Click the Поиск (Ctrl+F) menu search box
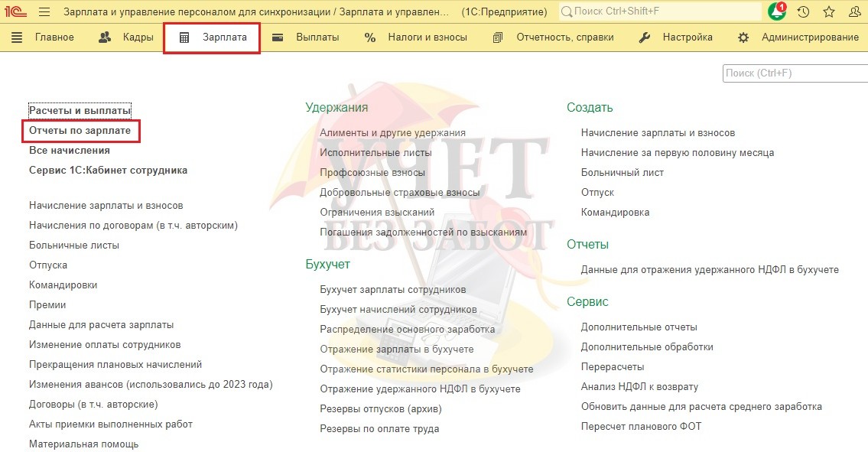Viewport: 868px width, 452px height. (x=795, y=73)
